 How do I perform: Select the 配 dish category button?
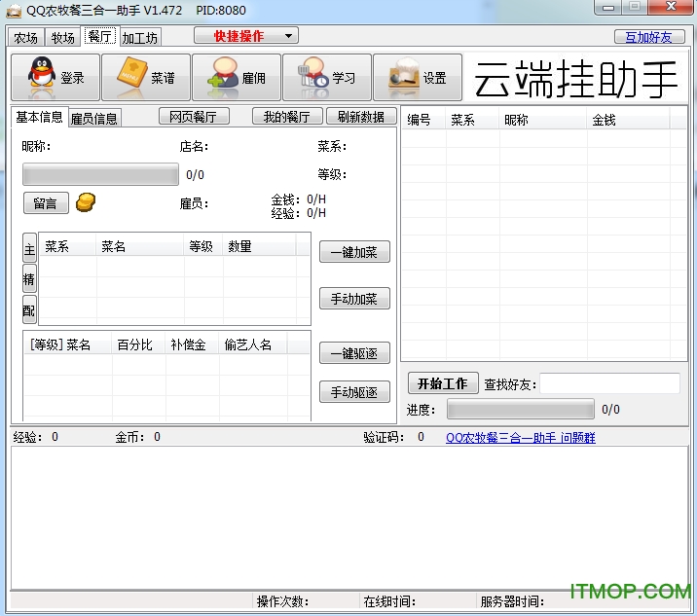click(x=29, y=309)
